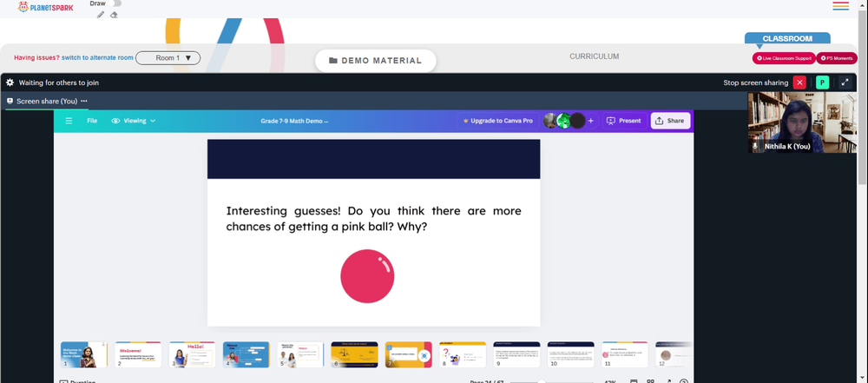The image size is (868, 383).
Task: Select the pencil drawing tool
Action: pyautogui.click(x=100, y=15)
